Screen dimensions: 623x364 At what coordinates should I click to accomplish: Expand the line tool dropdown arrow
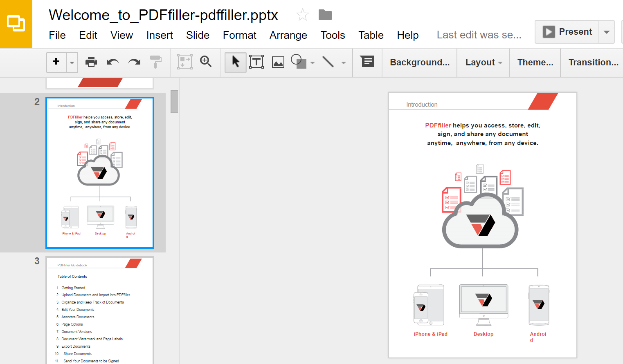[344, 63]
